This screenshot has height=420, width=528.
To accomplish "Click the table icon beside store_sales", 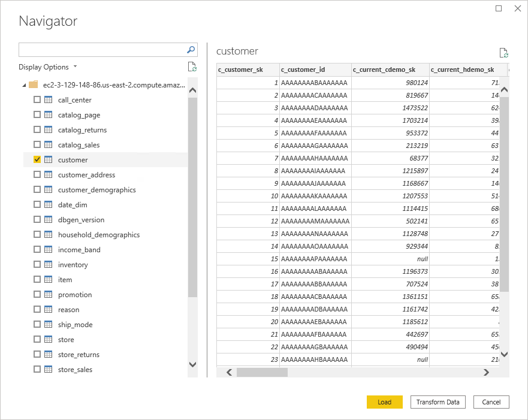I will coord(50,369).
